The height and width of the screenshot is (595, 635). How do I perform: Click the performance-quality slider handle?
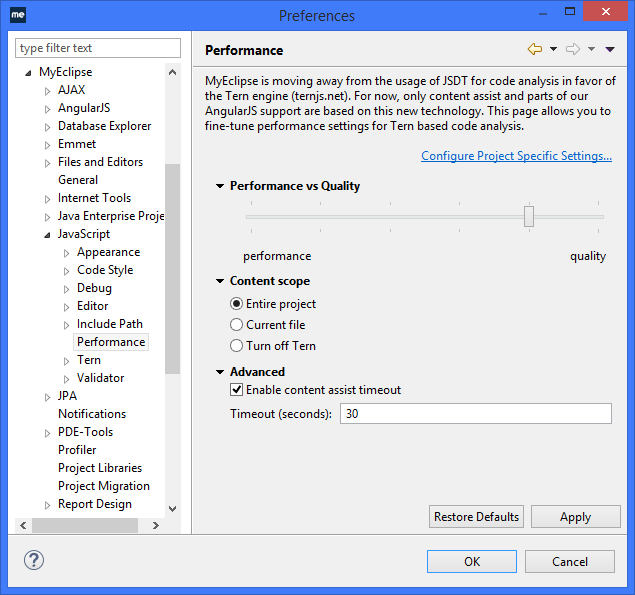coord(529,216)
